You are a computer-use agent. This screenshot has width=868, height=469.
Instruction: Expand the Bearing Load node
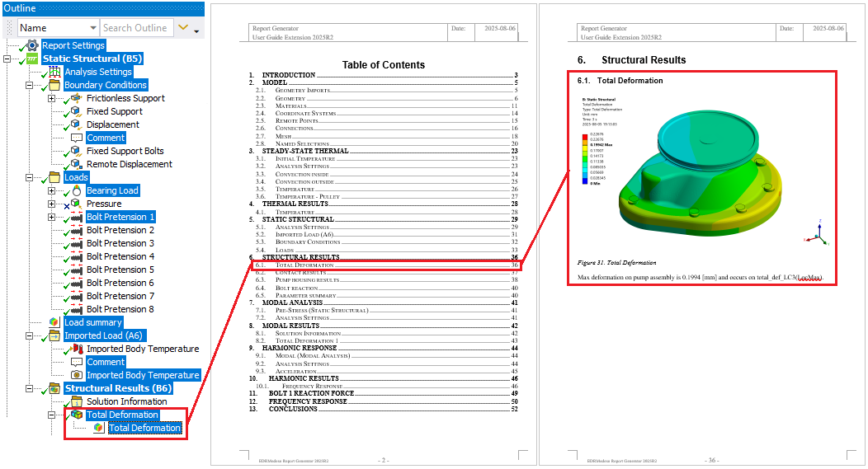(51, 190)
